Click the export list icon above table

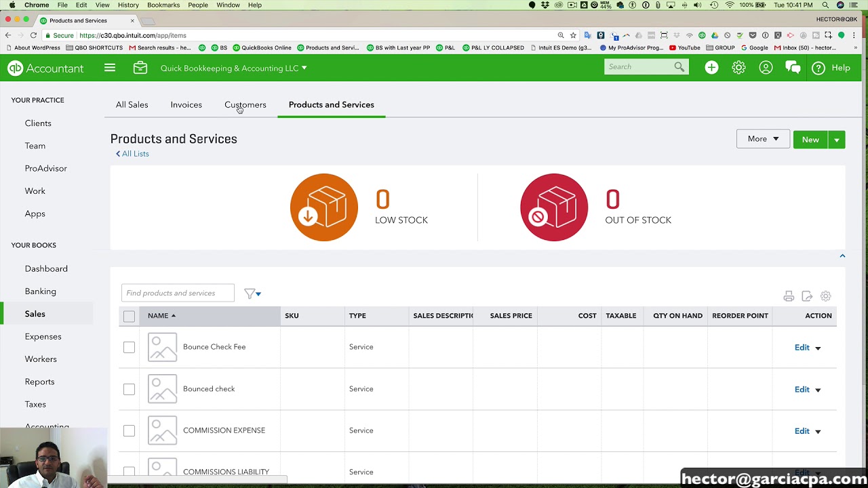807,296
